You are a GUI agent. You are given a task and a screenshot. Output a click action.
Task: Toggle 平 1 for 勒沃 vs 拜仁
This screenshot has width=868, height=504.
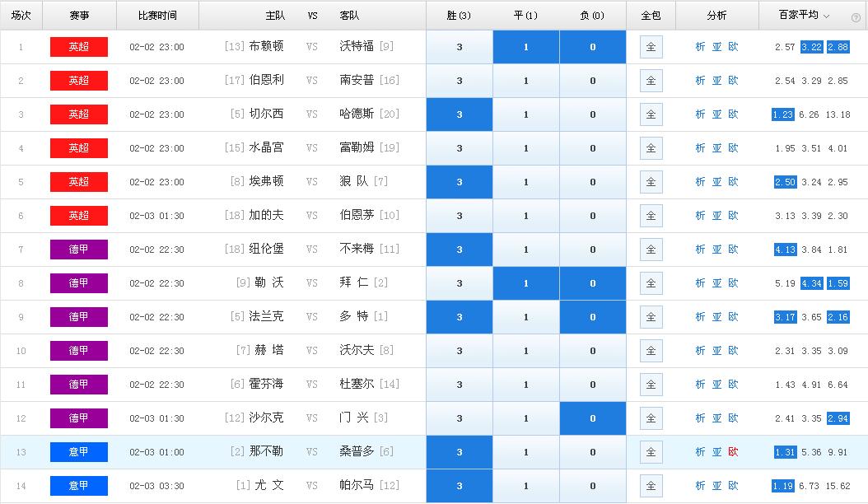(526, 283)
